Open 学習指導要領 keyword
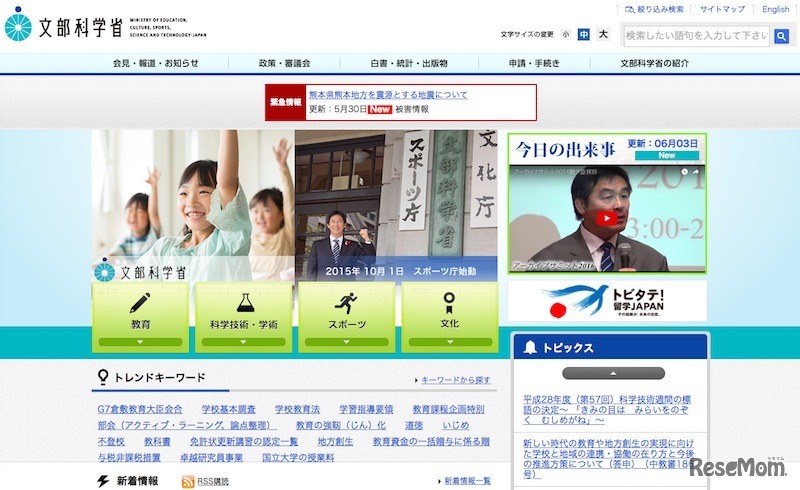800x490 pixels. (366, 409)
